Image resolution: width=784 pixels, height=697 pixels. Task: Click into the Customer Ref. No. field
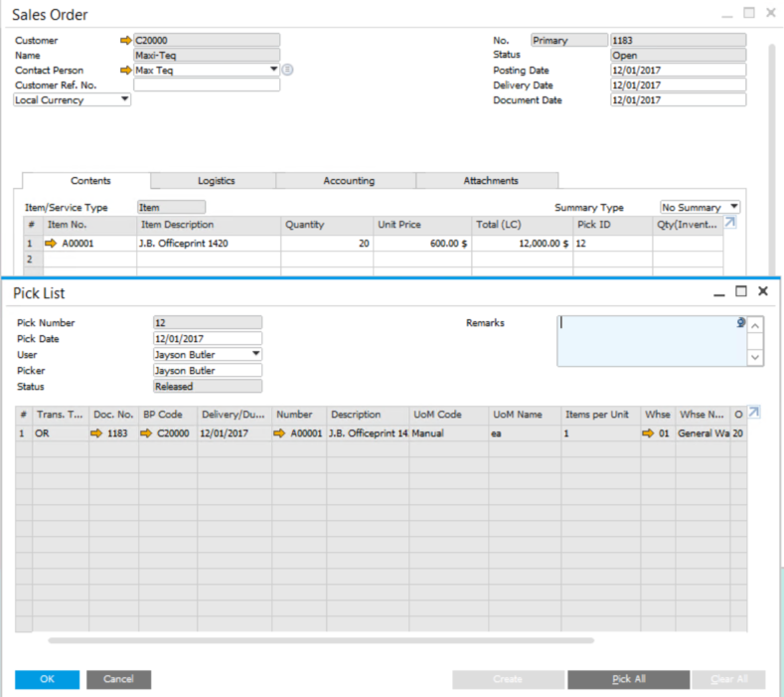click(x=207, y=86)
